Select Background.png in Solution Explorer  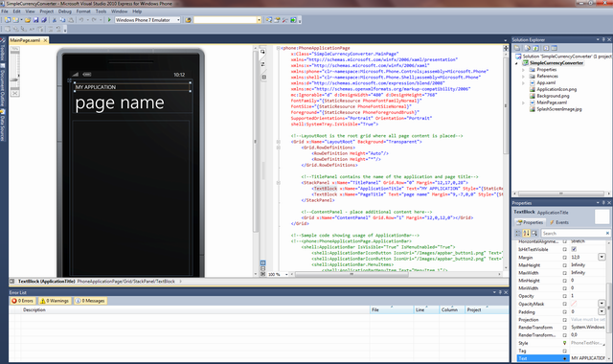tap(553, 96)
